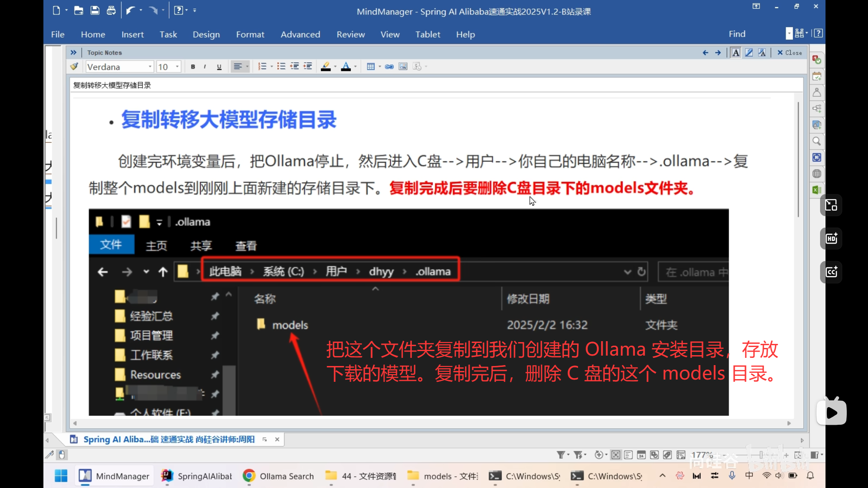868x488 pixels.
Task: Open the Format menu
Action: 250,34
